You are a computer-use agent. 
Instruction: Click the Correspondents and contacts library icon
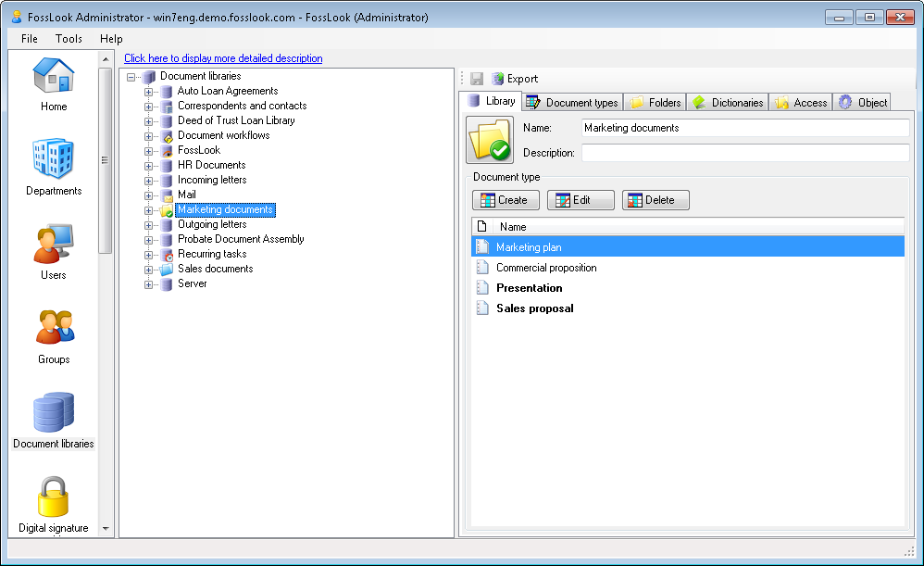(x=167, y=107)
